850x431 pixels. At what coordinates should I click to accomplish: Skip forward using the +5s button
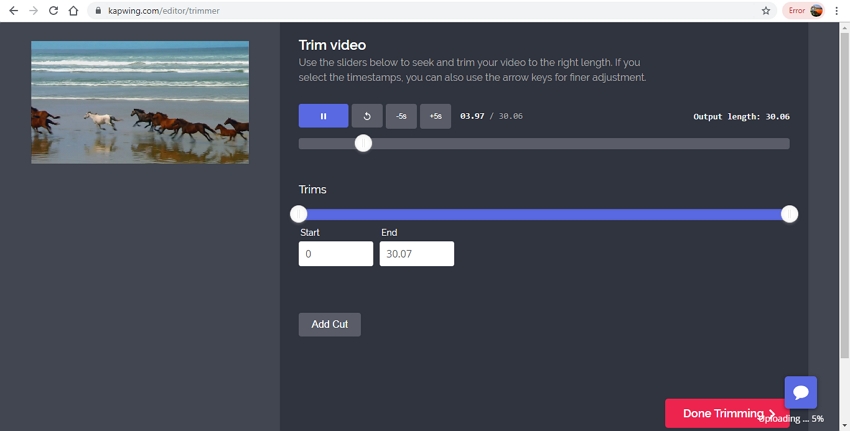click(435, 116)
